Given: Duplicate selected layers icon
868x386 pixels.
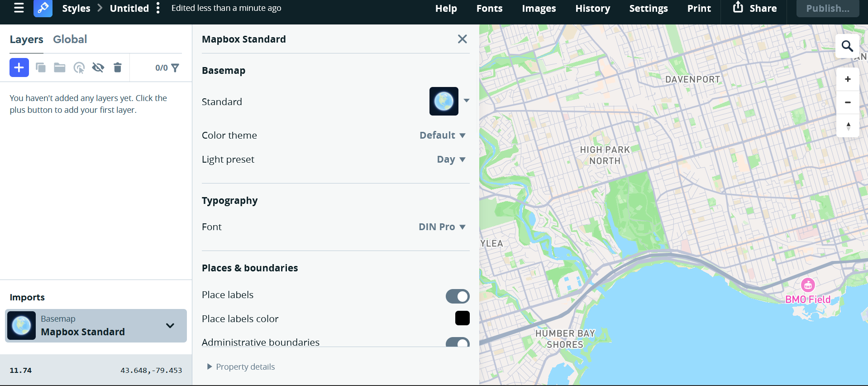Looking at the screenshot, I should click(x=41, y=68).
